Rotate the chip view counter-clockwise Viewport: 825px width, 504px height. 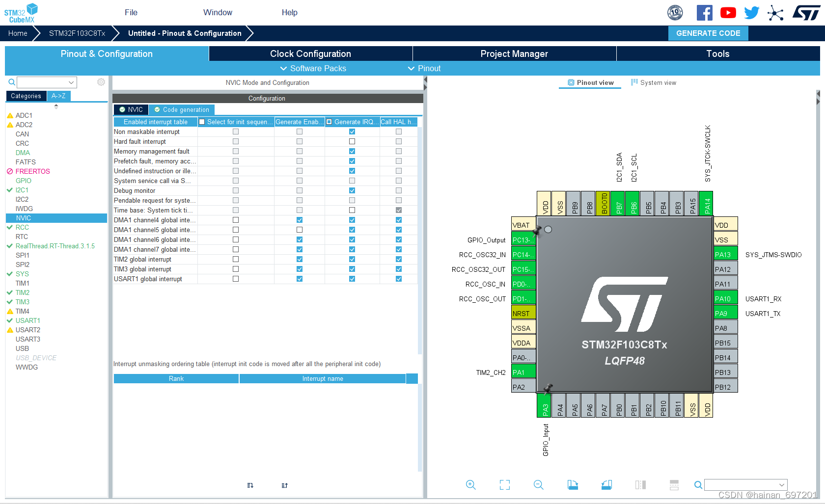(x=606, y=485)
